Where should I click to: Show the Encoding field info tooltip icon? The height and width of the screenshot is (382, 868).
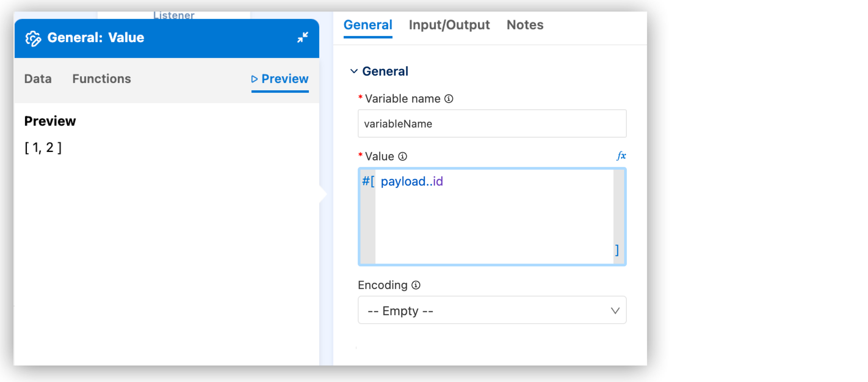click(416, 285)
